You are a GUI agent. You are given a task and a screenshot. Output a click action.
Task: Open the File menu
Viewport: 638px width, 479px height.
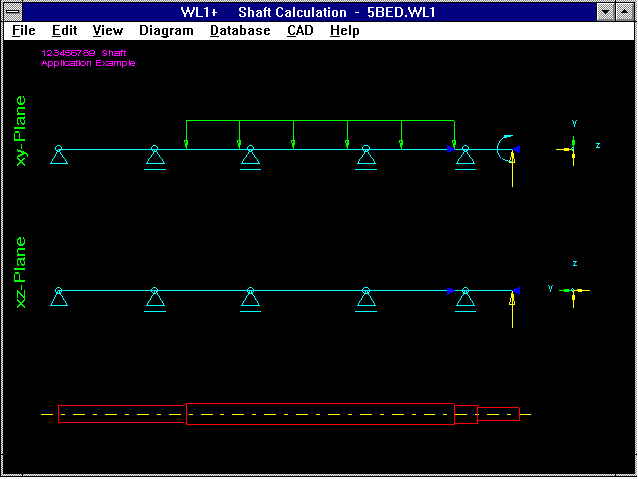pos(24,31)
